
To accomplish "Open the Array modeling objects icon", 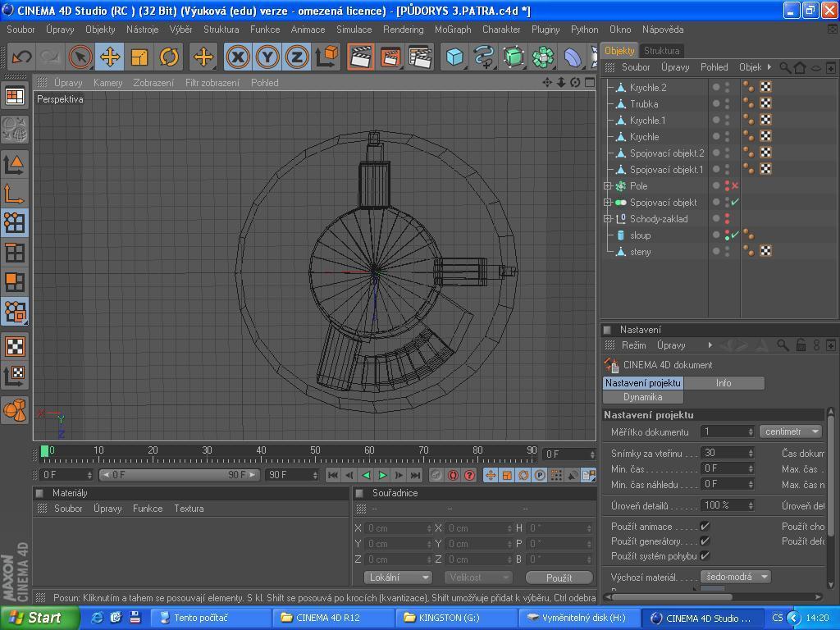I will (543, 57).
